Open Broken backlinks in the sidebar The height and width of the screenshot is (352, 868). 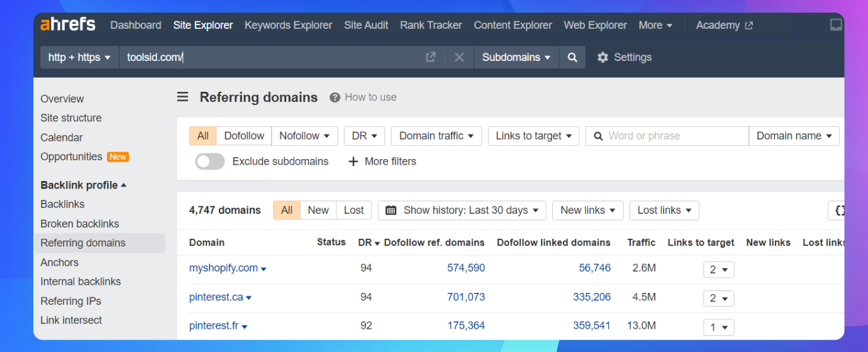point(80,224)
